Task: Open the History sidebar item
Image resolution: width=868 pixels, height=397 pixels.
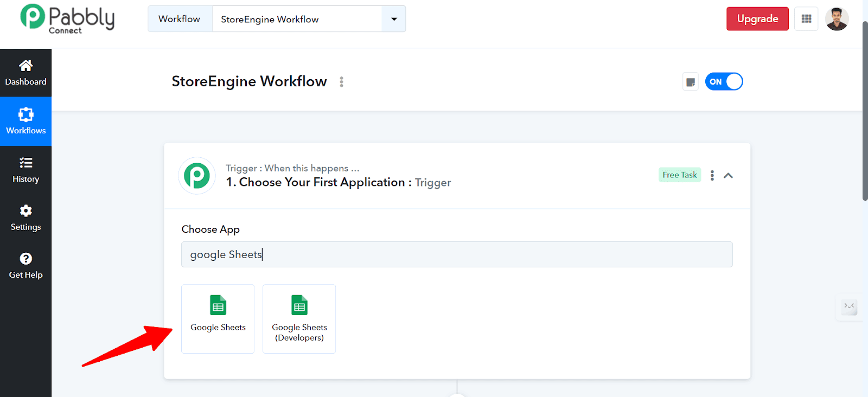Action: [x=25, y=170]
